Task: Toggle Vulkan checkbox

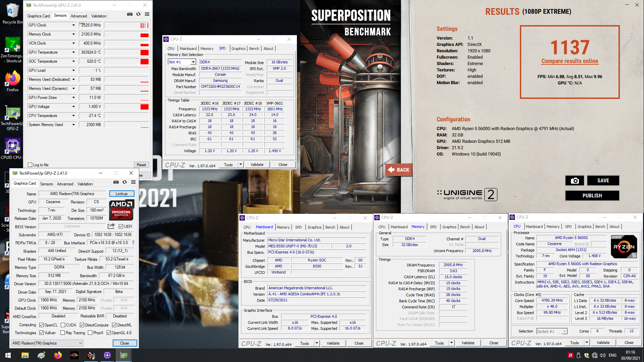Action: 41,333
